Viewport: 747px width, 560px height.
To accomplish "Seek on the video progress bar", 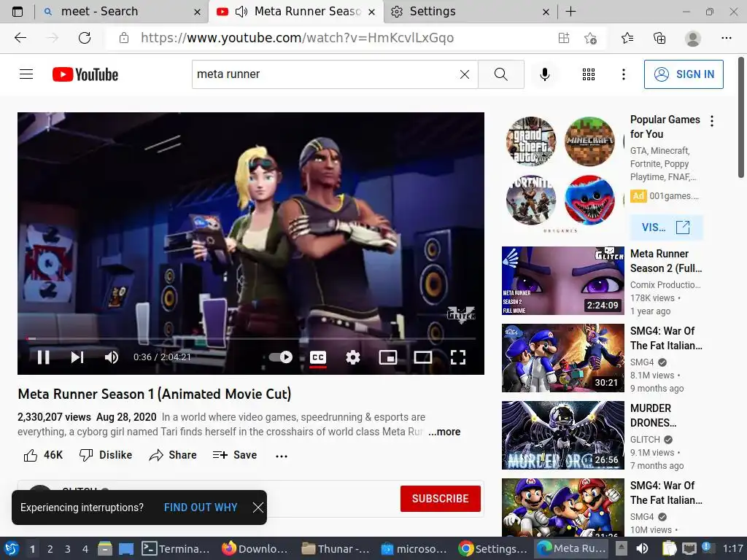I will (251, 338).
